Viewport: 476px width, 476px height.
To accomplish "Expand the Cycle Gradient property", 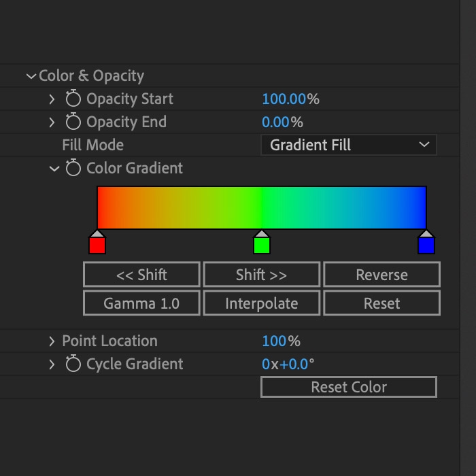I will point(52,364).
